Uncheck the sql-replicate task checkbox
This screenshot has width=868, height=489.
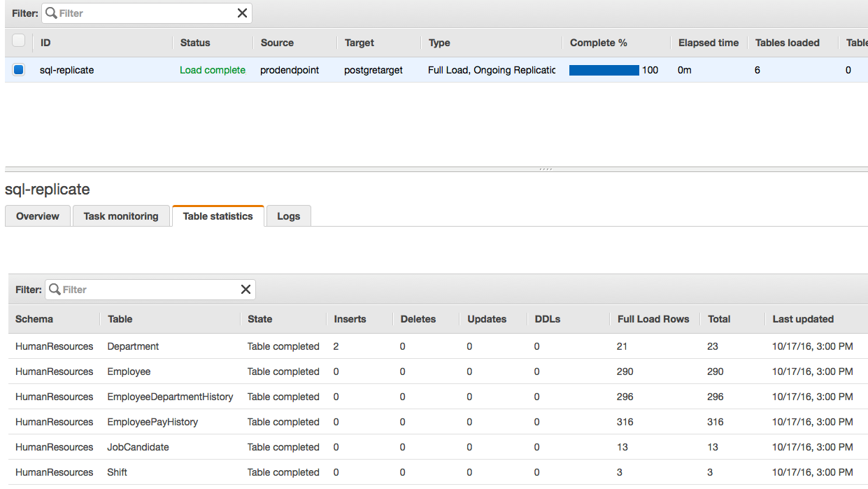[x=19, y=69]
